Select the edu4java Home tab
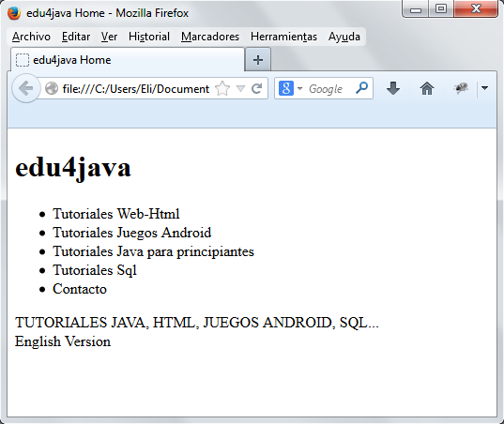The image size is (504, 424). (x=128, y=60)
